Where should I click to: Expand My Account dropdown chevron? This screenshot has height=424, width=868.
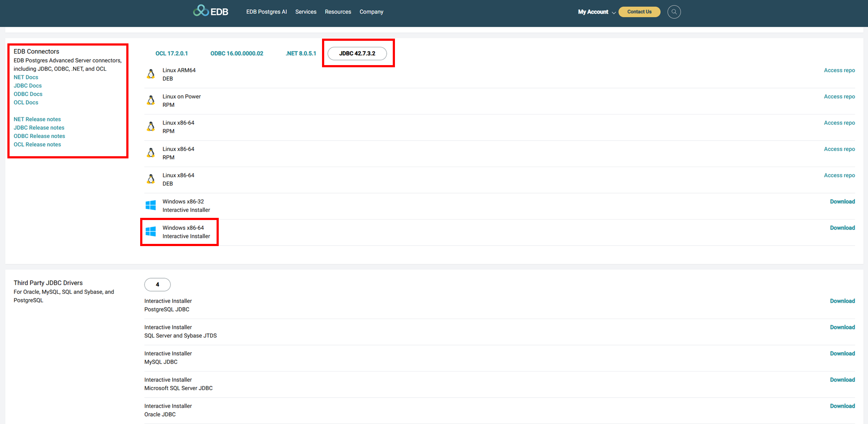point(614,13)
